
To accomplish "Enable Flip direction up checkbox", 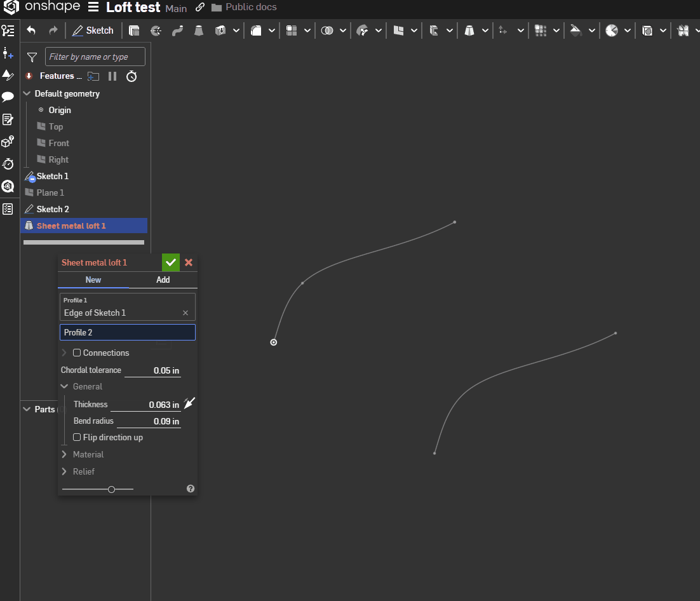I will point(77,437).
